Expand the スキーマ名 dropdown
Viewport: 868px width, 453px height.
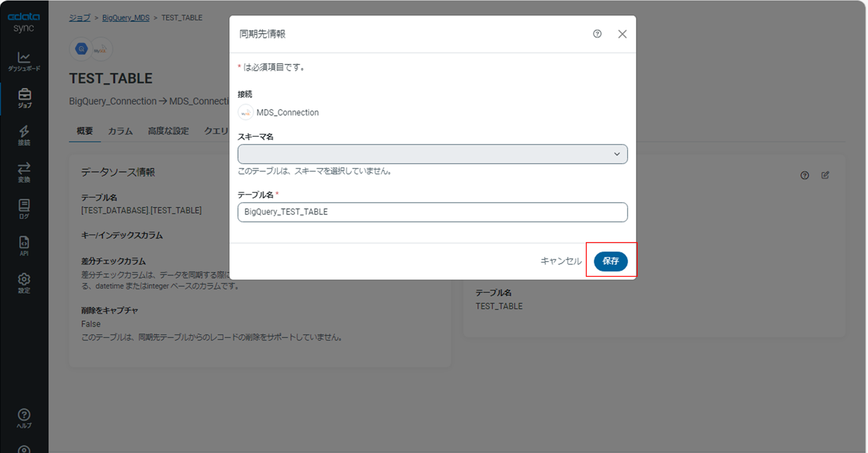point(432,154)
